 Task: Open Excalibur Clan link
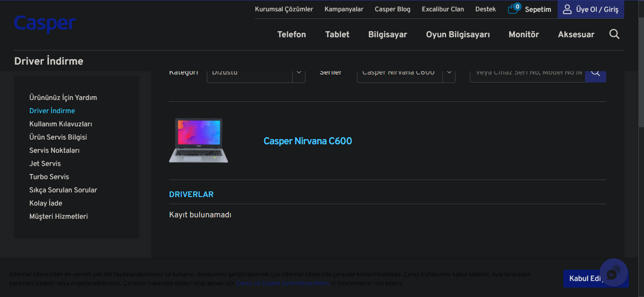pyautogui.click(x=443, y=9)
